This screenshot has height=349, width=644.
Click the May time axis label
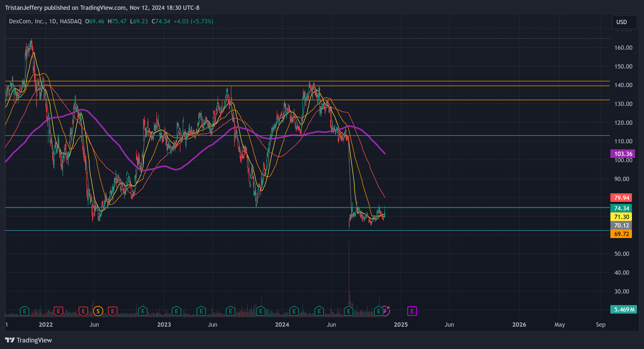(x=559, y=324)
